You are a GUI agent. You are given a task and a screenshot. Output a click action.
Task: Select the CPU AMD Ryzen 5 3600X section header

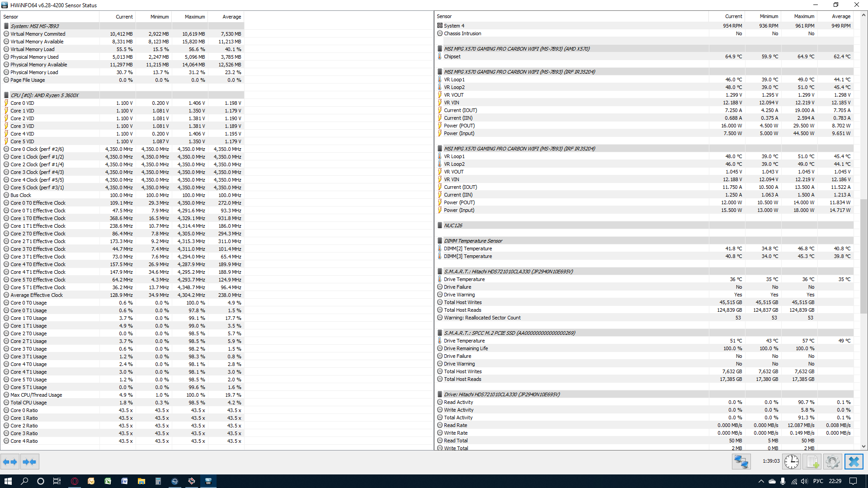44,95
